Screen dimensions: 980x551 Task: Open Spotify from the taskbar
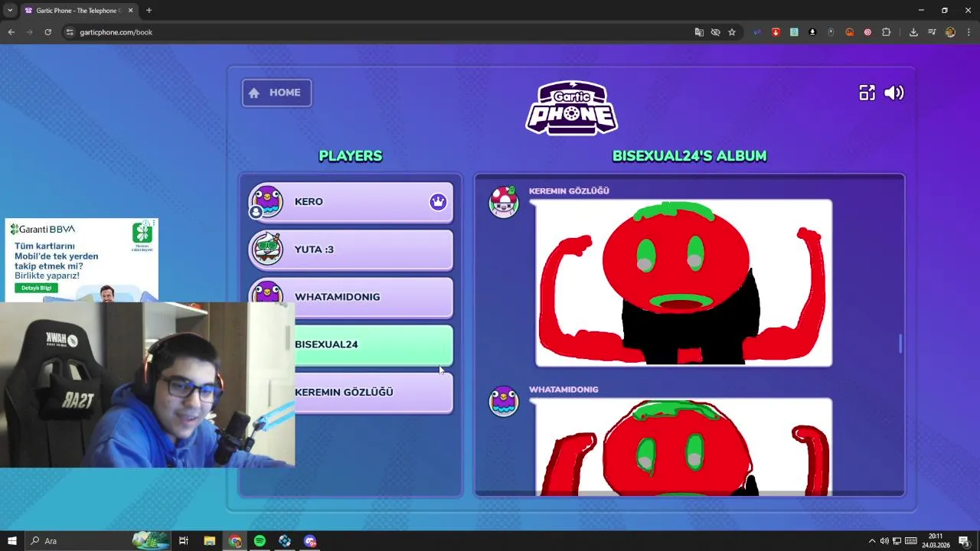260,541
